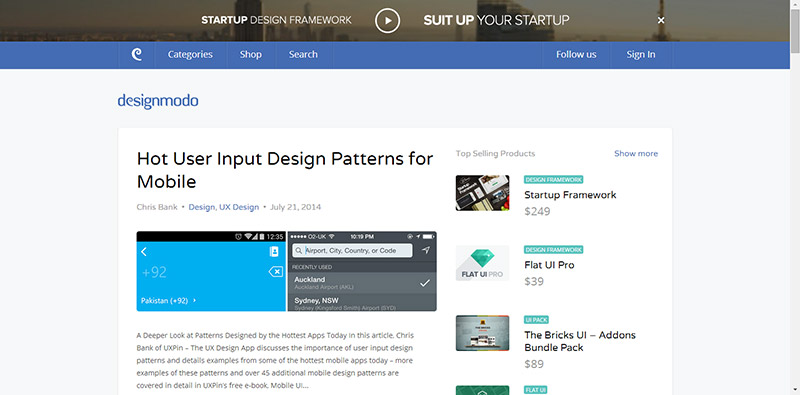
Task: Open the article's mobile screenshots image
Action: pos(286,271)
